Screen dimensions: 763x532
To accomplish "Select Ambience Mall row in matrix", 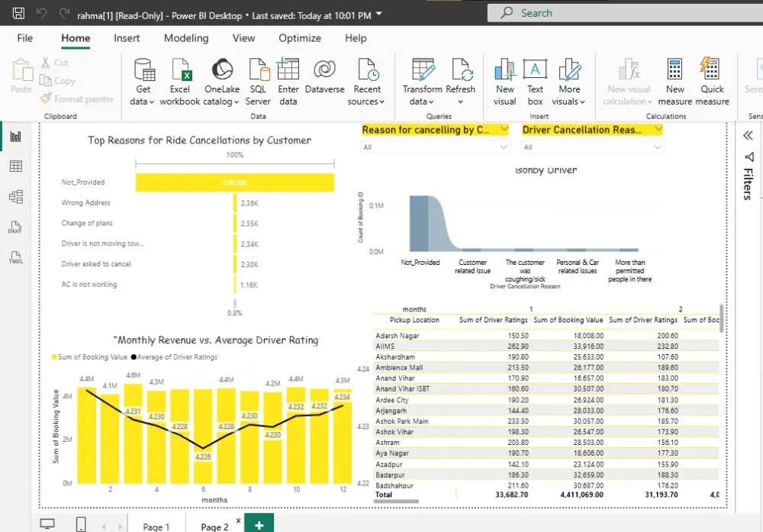I will (546, 367).
